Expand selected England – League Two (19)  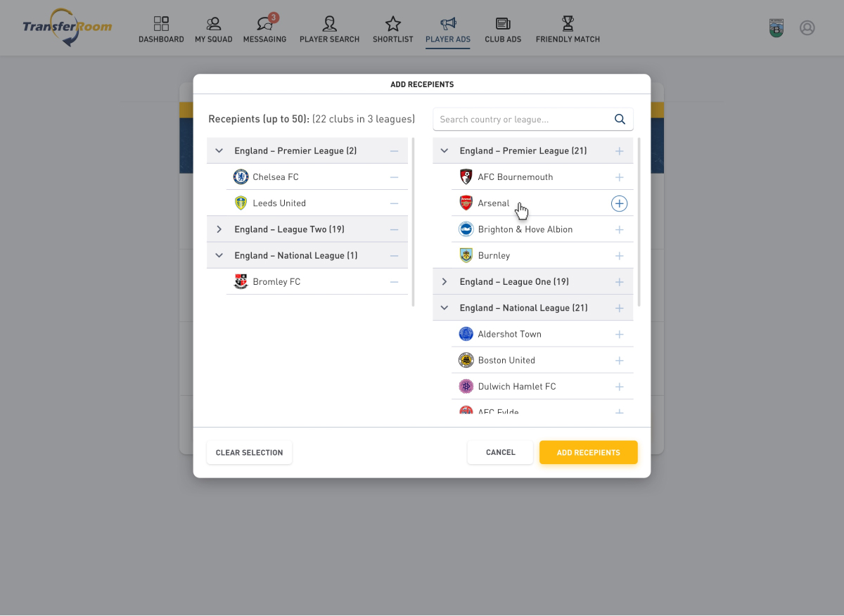(219, 230)
